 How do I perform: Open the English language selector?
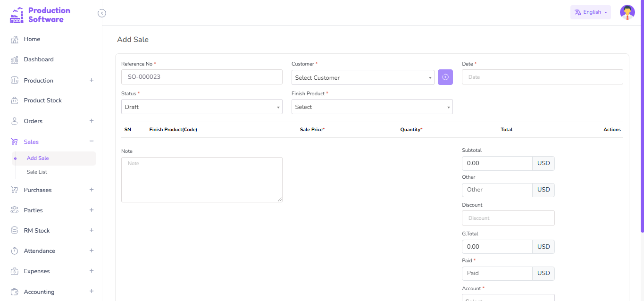tap(590, 12)
